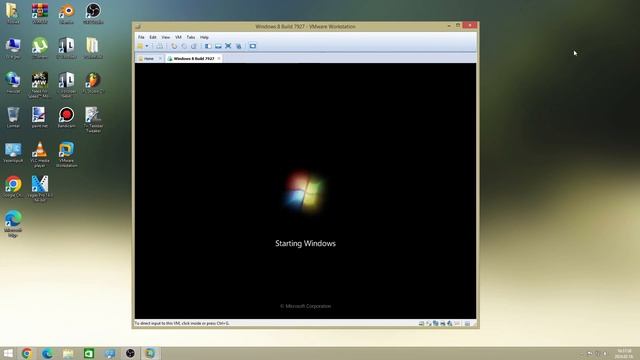Switch VMware to Unity mode
Screen dimensions: 640x360
pos(238,46)
